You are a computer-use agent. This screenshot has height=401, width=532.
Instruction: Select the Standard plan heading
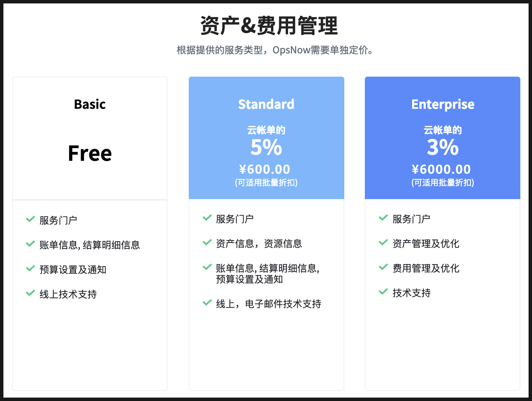pyautogui.click(x=266, y=104)
